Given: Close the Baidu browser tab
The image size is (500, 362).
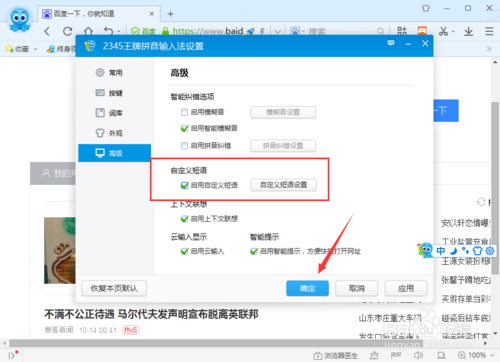Looking at the screenshot, I should [x=152, y=14].
